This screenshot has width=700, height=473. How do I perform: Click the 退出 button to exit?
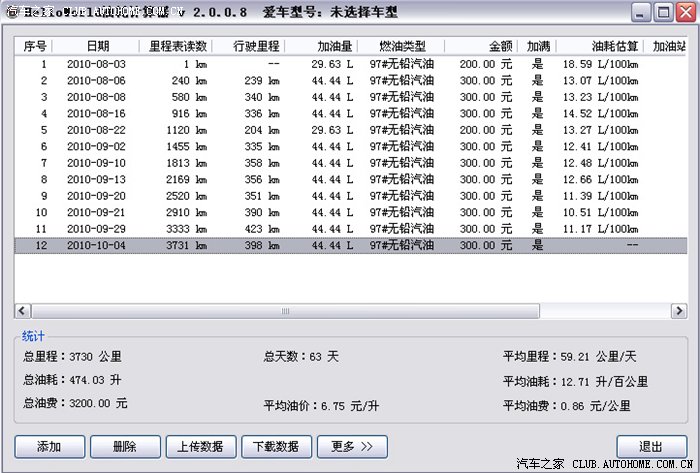pos(652,447)
